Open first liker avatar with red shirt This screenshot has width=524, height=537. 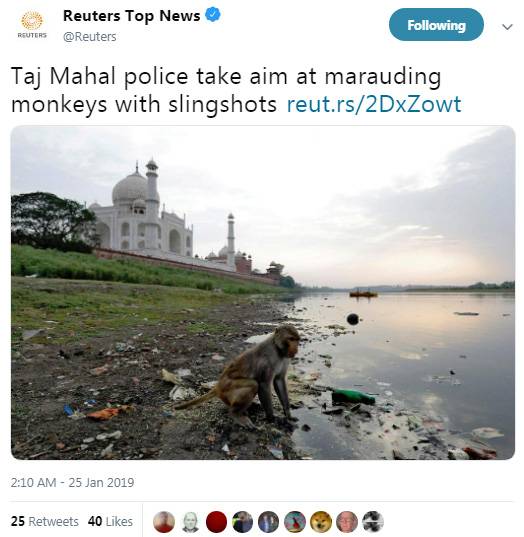pyautogui.click(x=164, y=522)
